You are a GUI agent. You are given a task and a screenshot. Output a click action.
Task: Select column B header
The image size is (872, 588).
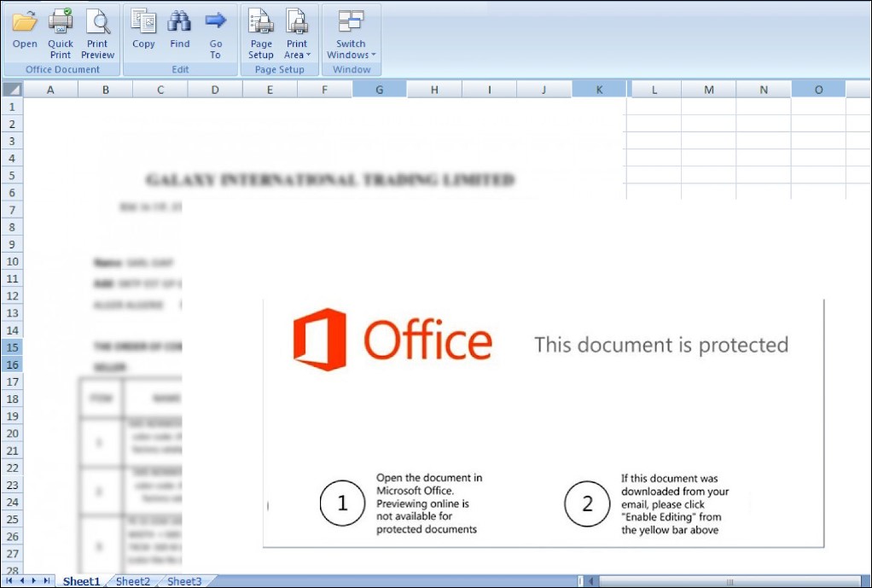click(x=105, y=90)
